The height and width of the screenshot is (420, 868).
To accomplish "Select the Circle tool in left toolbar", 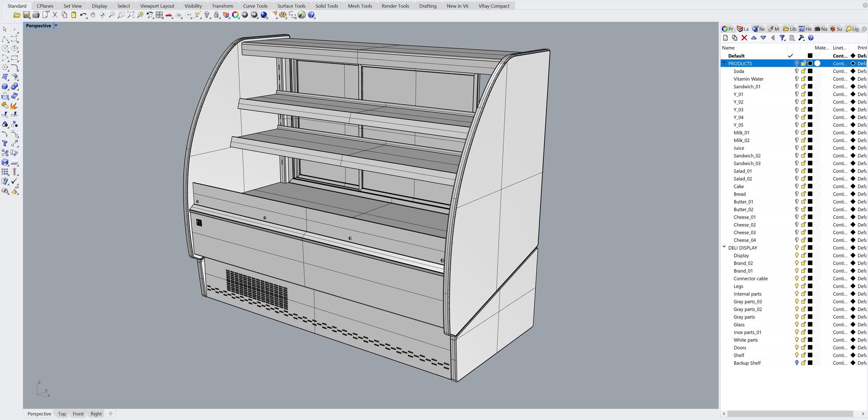I will click(x=5, y=48).
